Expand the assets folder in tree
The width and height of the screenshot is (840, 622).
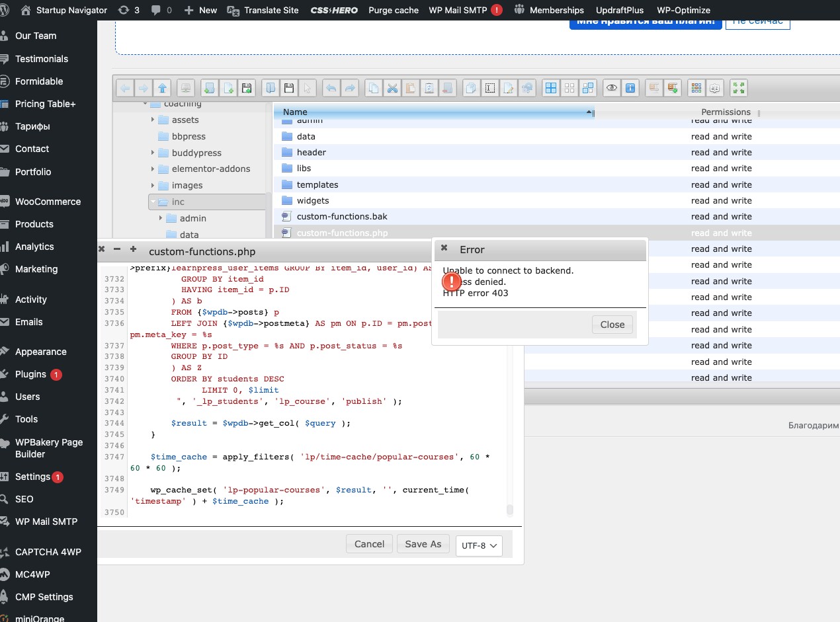pyautogui.click(x=153, y=120)
